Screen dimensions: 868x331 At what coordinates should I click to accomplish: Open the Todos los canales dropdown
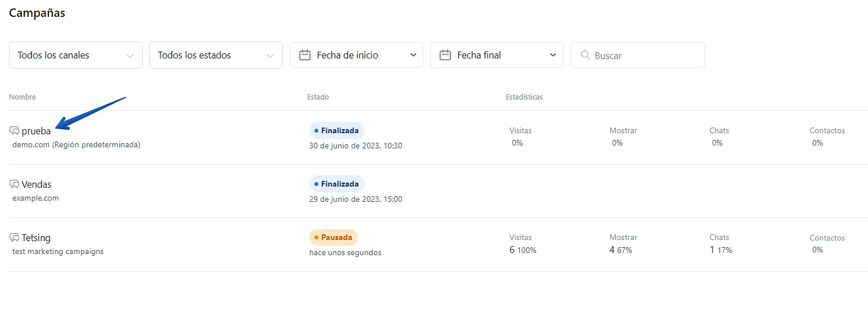[x=76, y=55]
